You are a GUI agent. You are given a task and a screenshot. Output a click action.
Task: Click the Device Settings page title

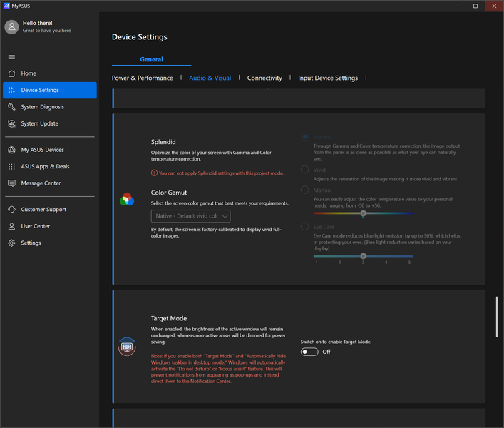140,37
